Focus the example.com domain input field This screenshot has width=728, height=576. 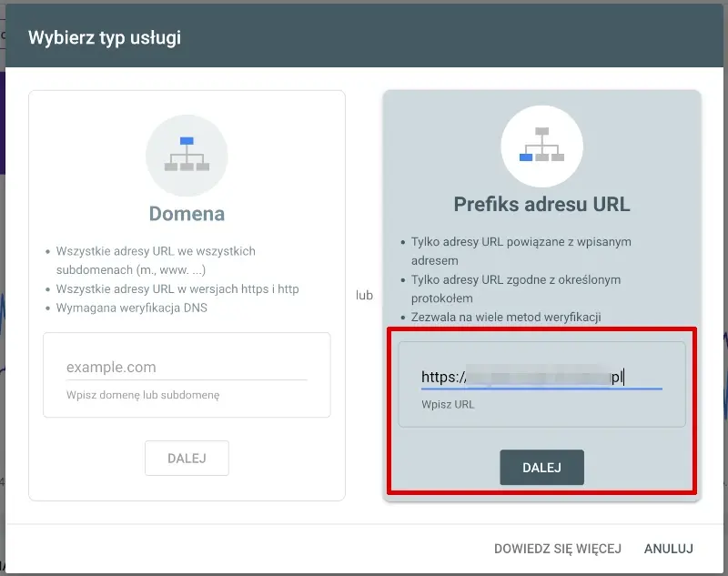pos(187,367)
